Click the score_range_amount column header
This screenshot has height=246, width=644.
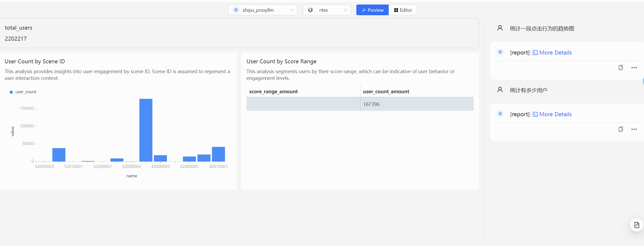point(273,91)
